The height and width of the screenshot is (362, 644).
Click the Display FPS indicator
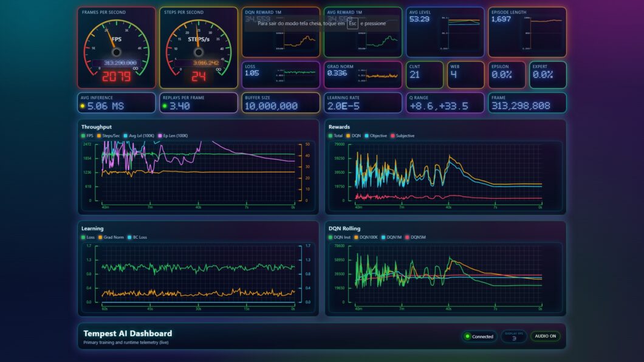point(514,336)
